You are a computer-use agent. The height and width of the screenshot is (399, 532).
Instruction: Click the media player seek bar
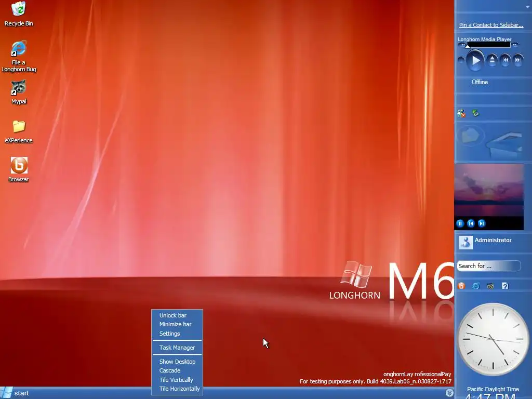(x=488, y=45)
